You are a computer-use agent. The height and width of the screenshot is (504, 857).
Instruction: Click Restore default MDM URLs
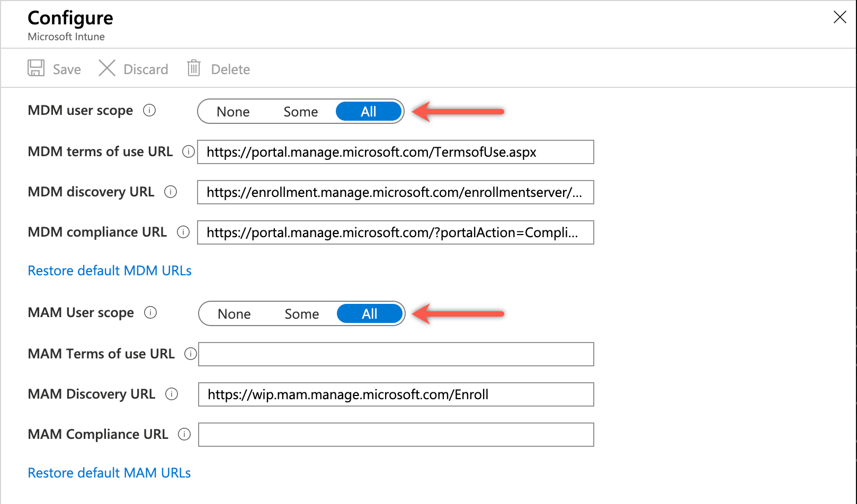click(109, 271)
